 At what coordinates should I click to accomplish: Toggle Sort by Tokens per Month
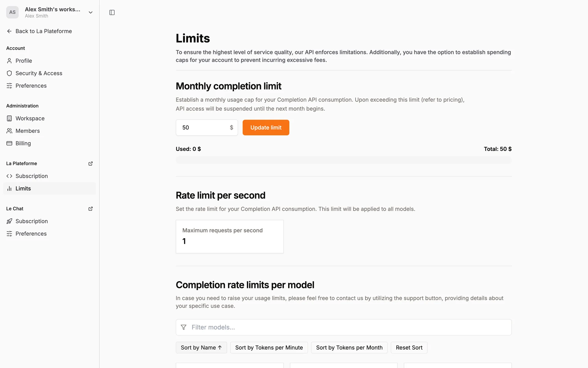[349, 347]
